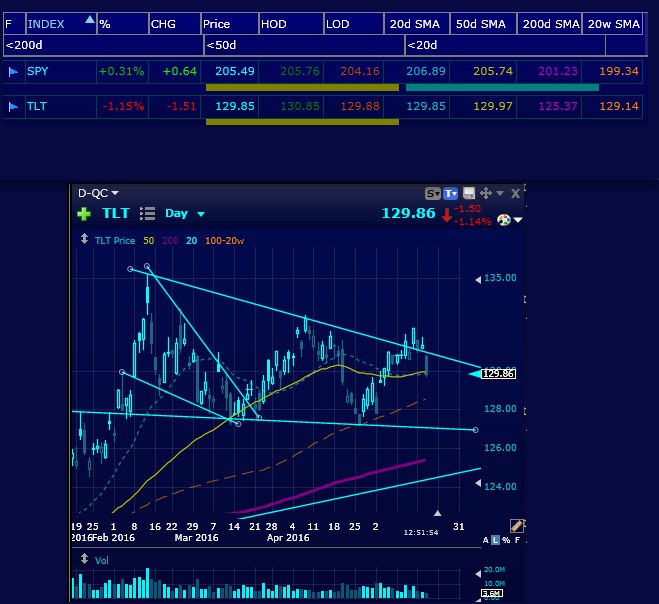The image size is (659, 604).
Task: Click the <50d condition column header
Action: point(304,45)
